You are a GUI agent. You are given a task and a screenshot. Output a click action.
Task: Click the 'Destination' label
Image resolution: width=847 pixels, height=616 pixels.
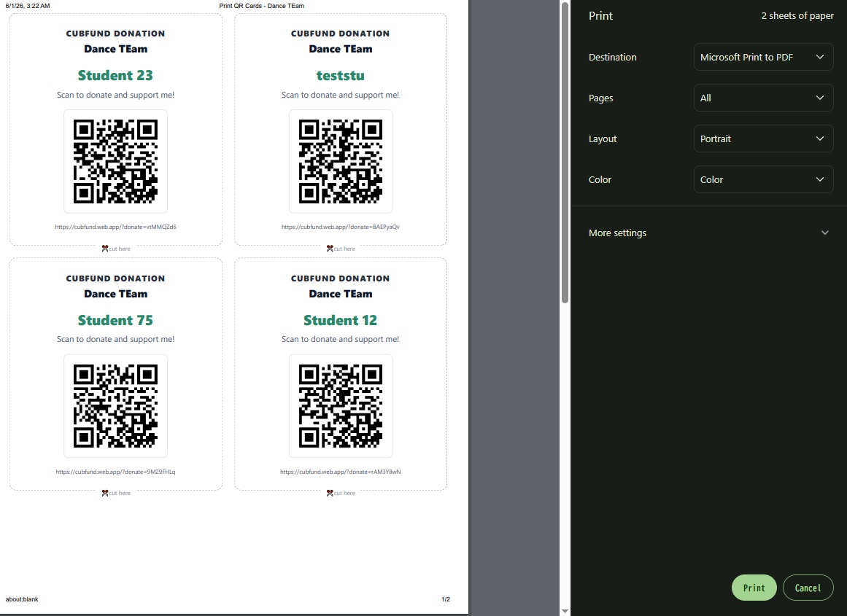pyautogui.click(x=613, y=58)
